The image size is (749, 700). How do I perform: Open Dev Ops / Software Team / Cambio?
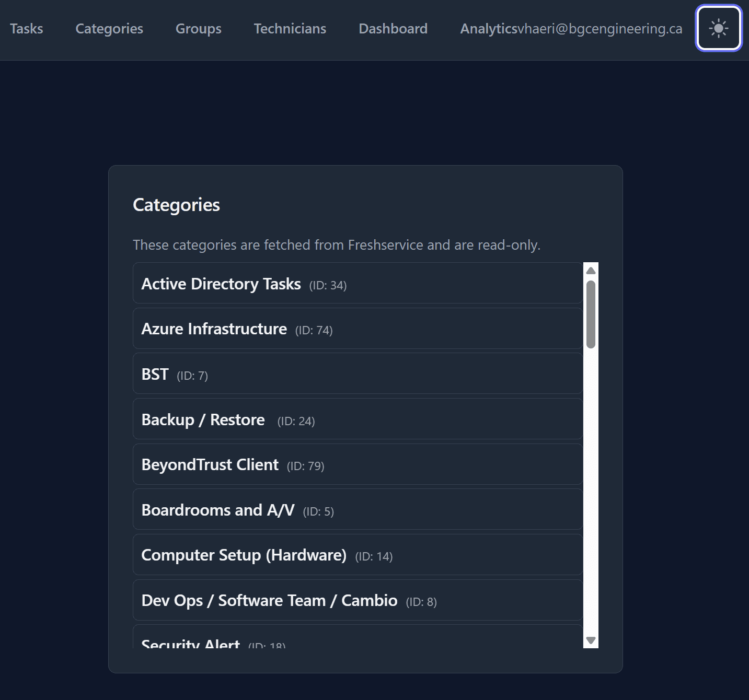(x=358, y=600)
